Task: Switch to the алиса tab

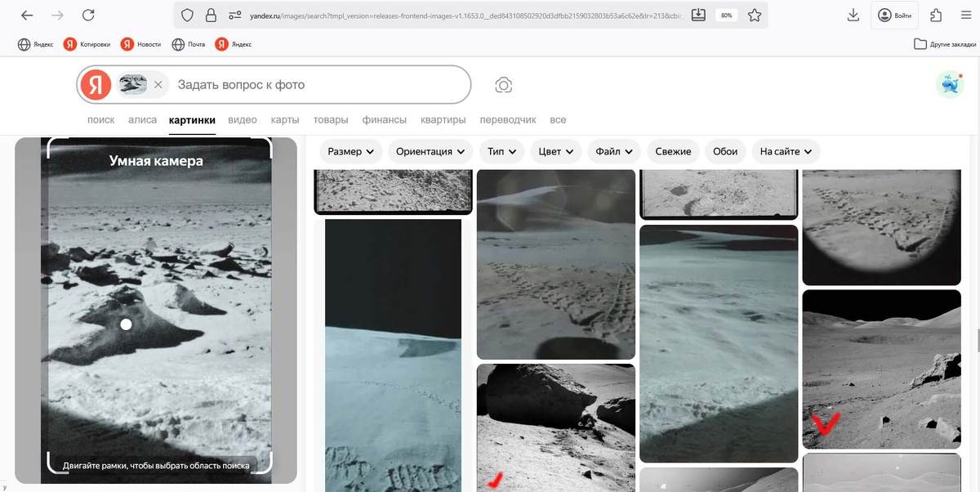Action: tap(142, 119)
